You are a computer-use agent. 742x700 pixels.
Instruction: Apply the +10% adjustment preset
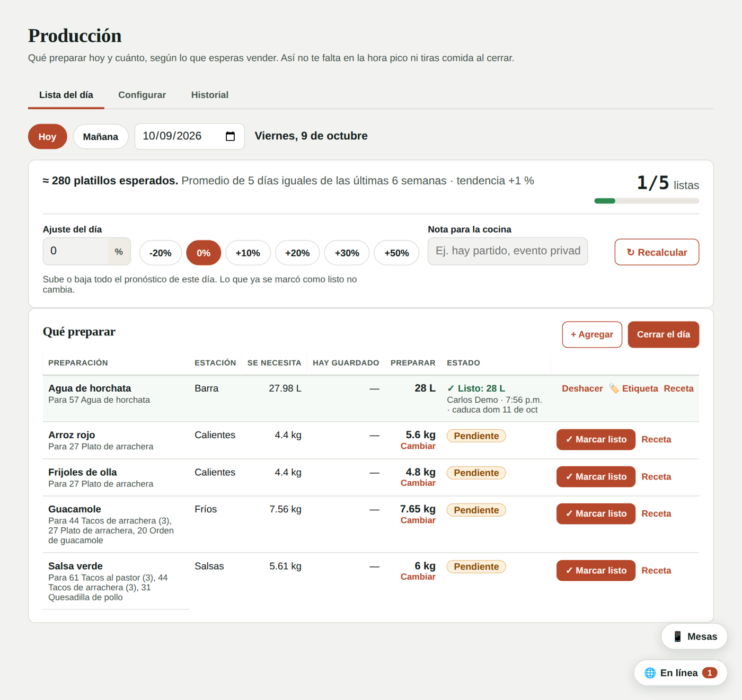[x=248, y=253]
